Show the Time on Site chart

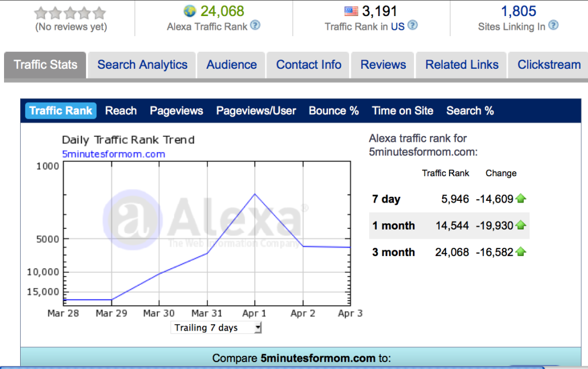click(403, 111)
